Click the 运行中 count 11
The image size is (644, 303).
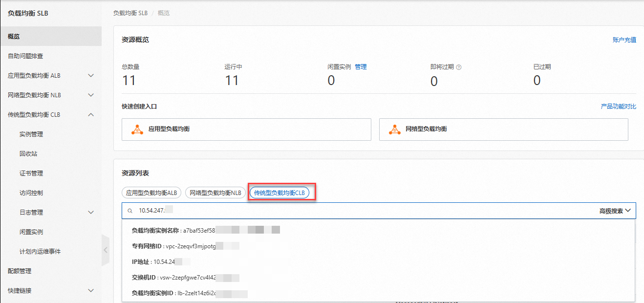pos(232,81)
